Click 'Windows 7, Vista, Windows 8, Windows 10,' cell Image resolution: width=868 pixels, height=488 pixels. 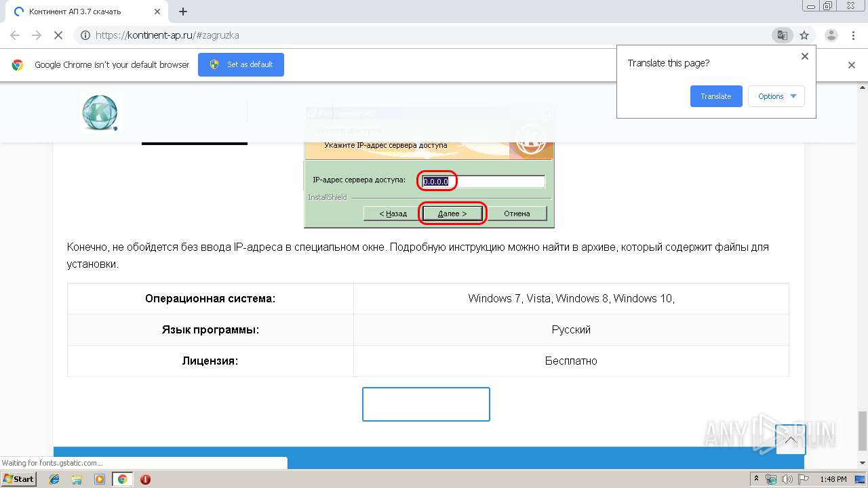[x=571, y=298]
